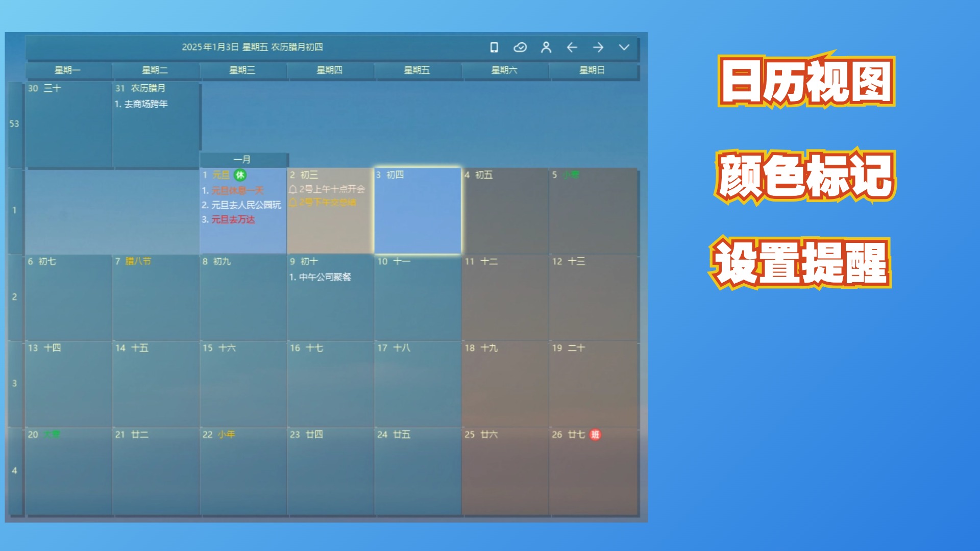This screenshot has width=980, height=551.
Task: Select the 星期日 column header
Action: [592, 70]
